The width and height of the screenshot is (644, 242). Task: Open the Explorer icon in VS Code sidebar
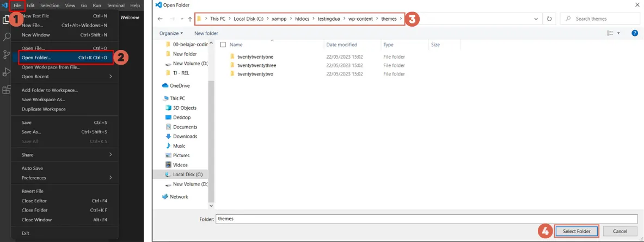click(6, 19)
